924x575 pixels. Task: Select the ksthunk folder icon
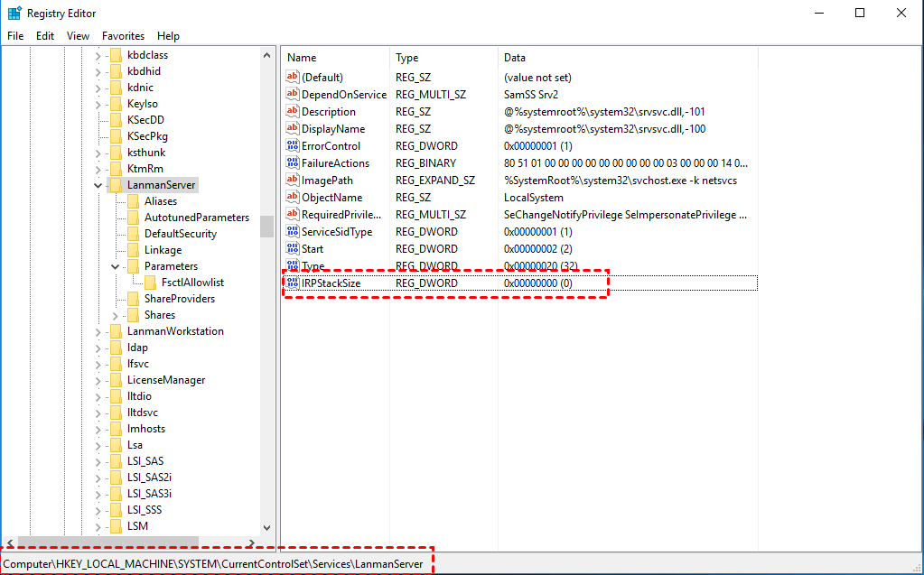coord(116,153)
